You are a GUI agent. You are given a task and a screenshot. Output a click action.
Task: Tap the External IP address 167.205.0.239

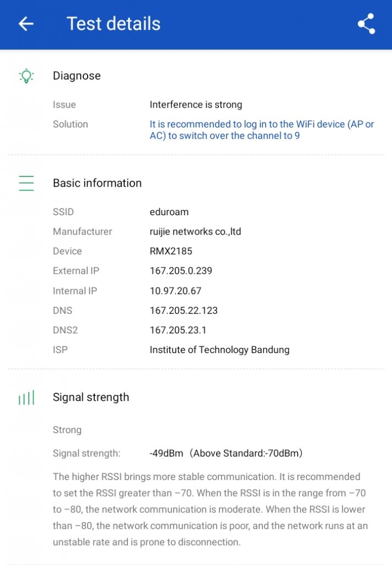click(181, 271)
